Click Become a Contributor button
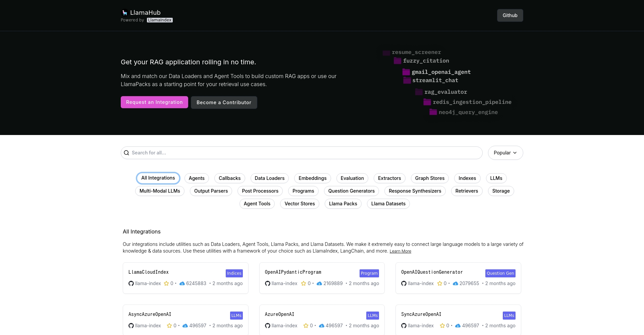The width and height of the screenshot is (644, 335). point(224,103)
